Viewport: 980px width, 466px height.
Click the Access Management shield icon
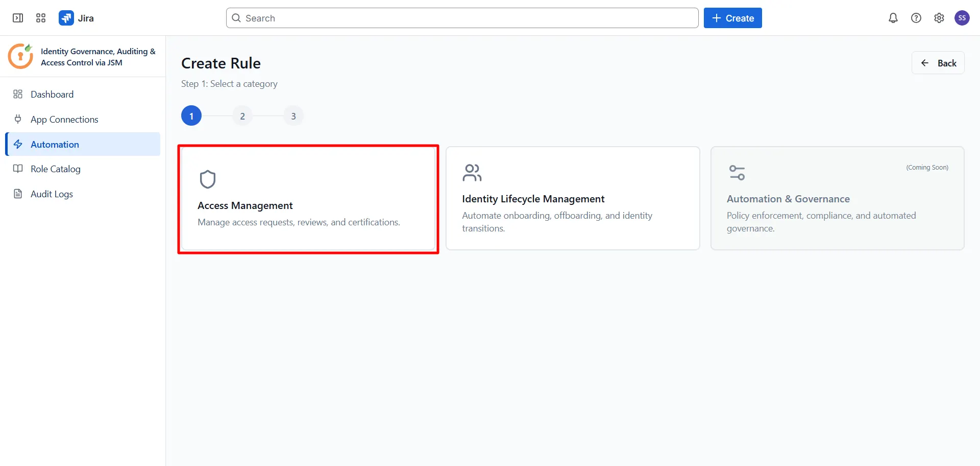[x=208, y=179]
